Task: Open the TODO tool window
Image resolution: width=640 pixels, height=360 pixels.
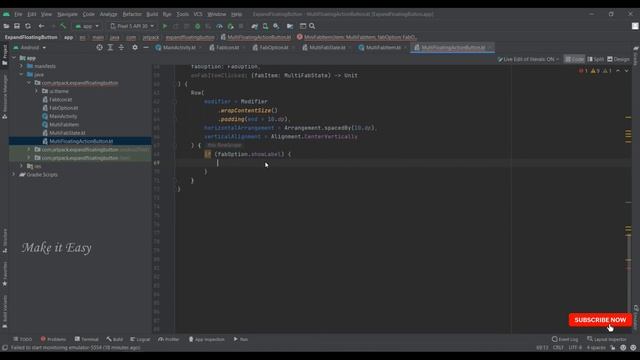Action: point(22,339)
